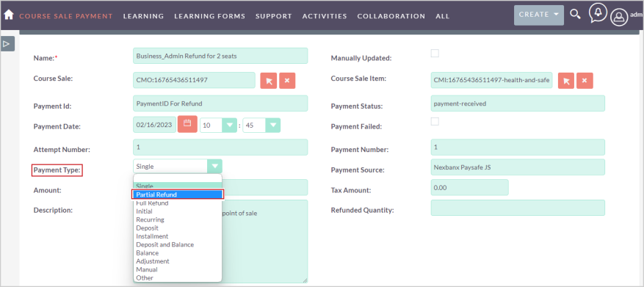Open the search magnifier icon
This screenshot has width=644, height=287.
tap(576, 15)
